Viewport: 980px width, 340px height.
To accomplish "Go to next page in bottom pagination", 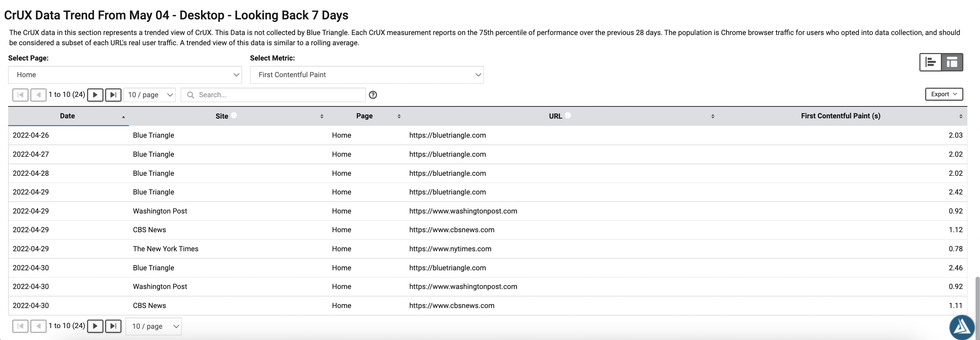I will pos(95,326).
